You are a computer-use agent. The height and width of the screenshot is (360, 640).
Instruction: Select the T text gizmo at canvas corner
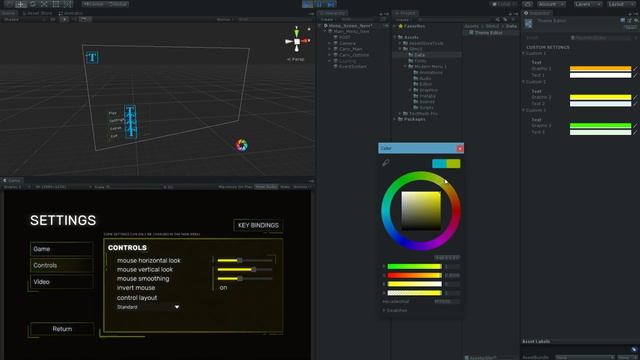pos(92,57)
